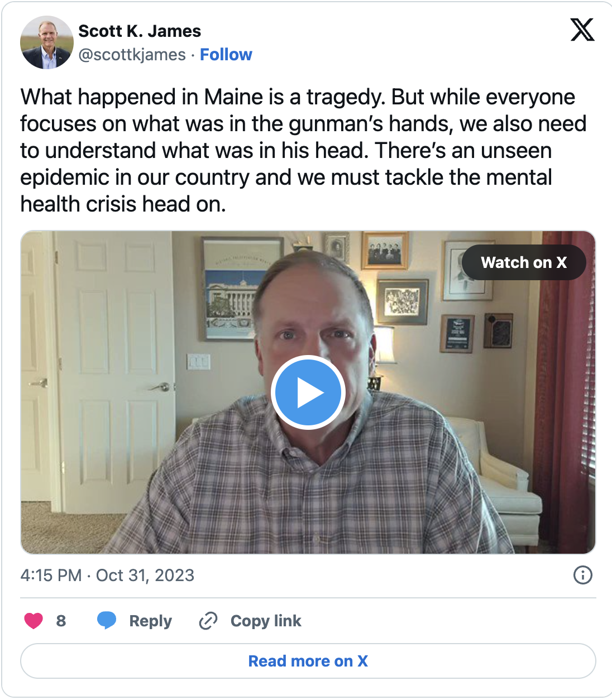Open the @scottkjames handle link
612x700 pixels.
pyautogui.click(x=132, y=55)
